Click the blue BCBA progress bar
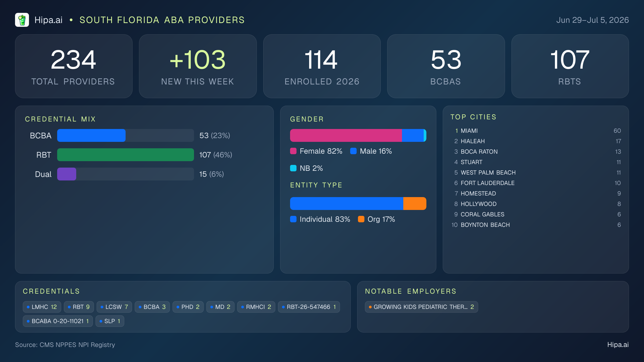644x362 pixels. (91, 135)
